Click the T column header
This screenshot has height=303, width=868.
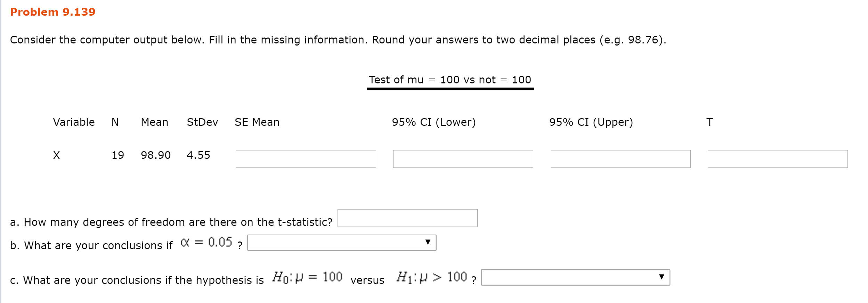[x=709, y=122]
